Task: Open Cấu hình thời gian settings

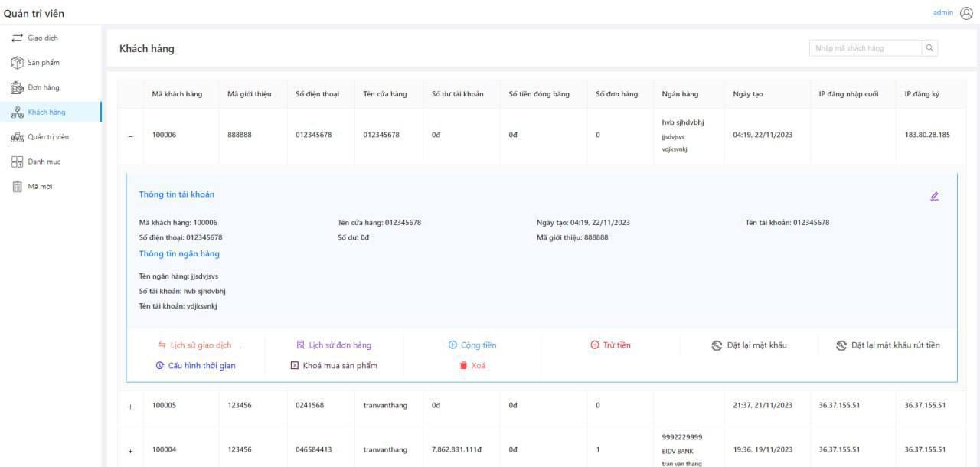Action: click(195, 366)
